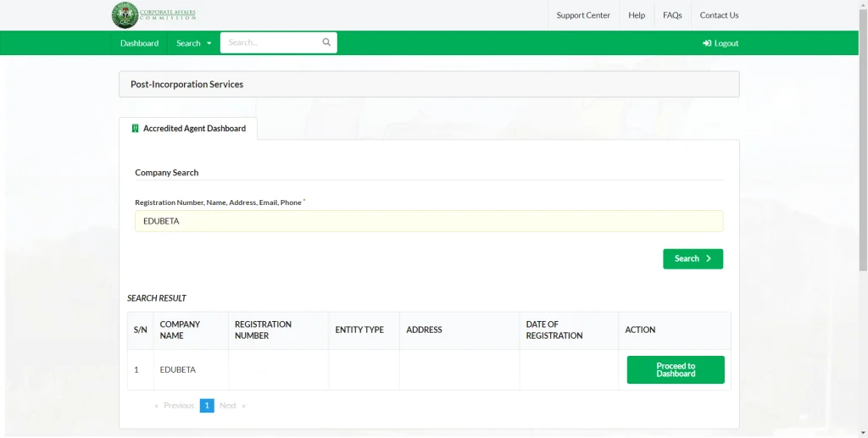
Task: Click the Previous pagination link
Action: (x=175, y=405)
